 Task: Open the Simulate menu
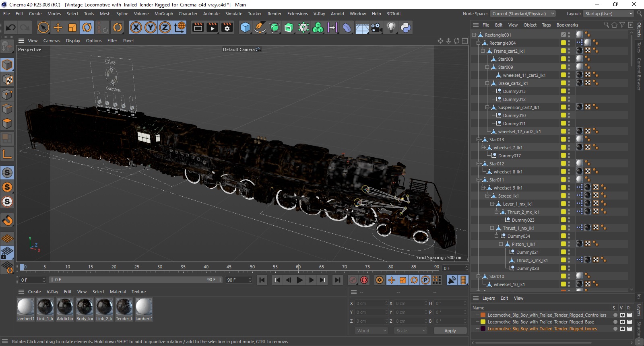233,14
